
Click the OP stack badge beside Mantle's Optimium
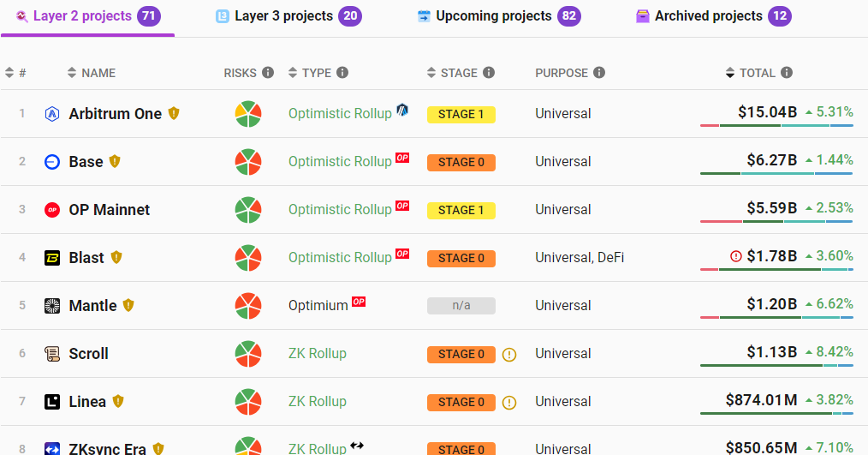pos(359,302)
